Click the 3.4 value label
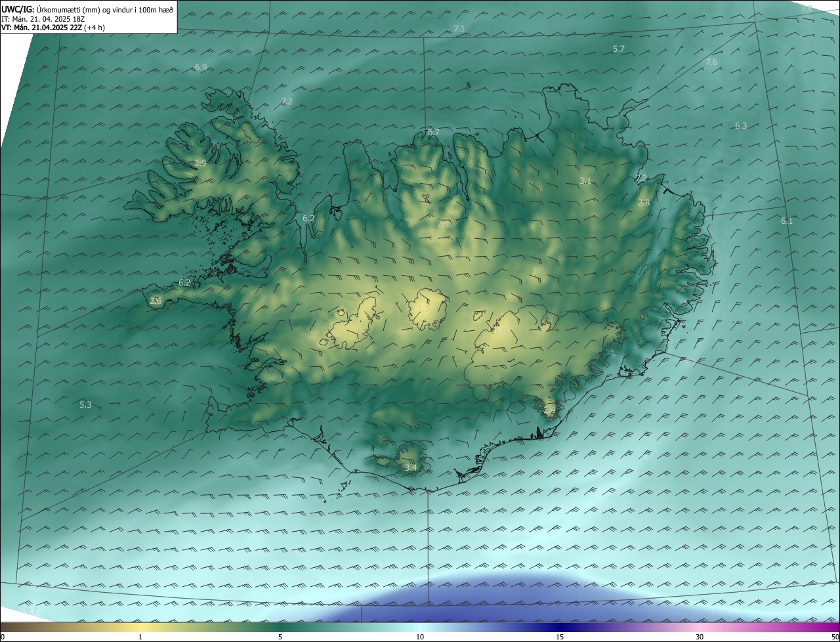The height and width of the screenshot is (642, 840). pos(411,468)
